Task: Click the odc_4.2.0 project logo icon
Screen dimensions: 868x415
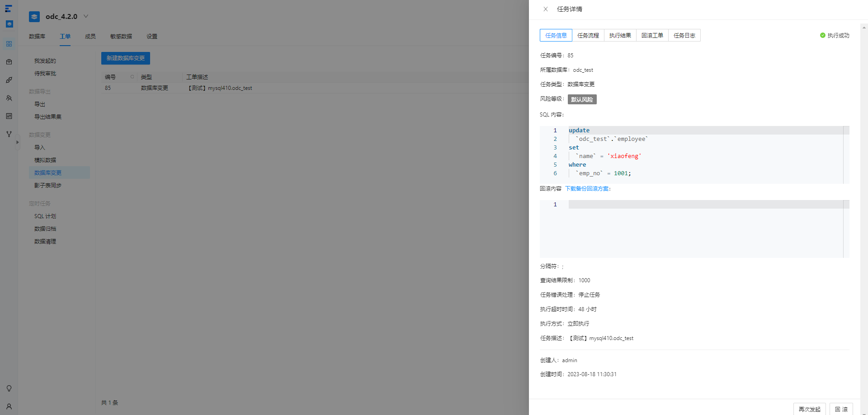Action: point(34,17)
